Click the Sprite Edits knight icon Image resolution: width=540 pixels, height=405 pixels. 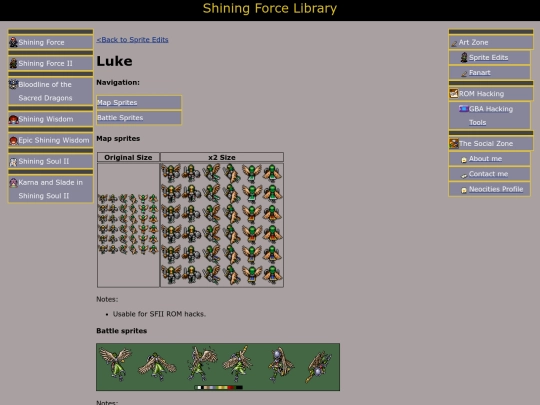[x=464, y=58]
